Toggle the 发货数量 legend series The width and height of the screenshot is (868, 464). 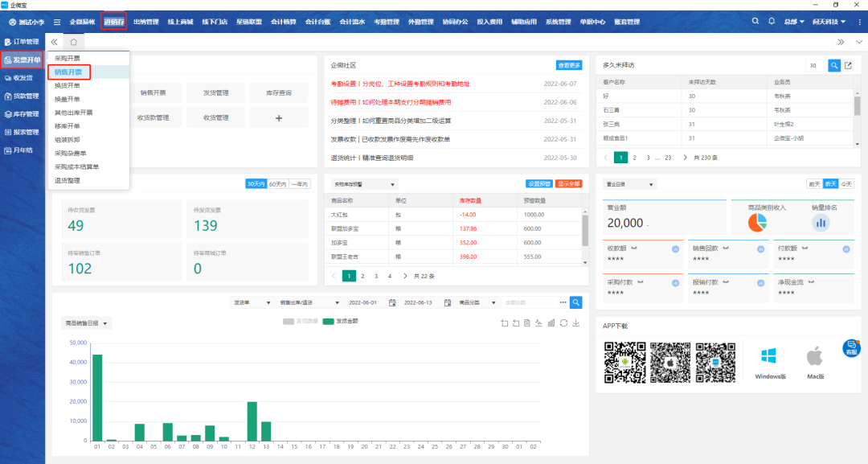[301, 321]
